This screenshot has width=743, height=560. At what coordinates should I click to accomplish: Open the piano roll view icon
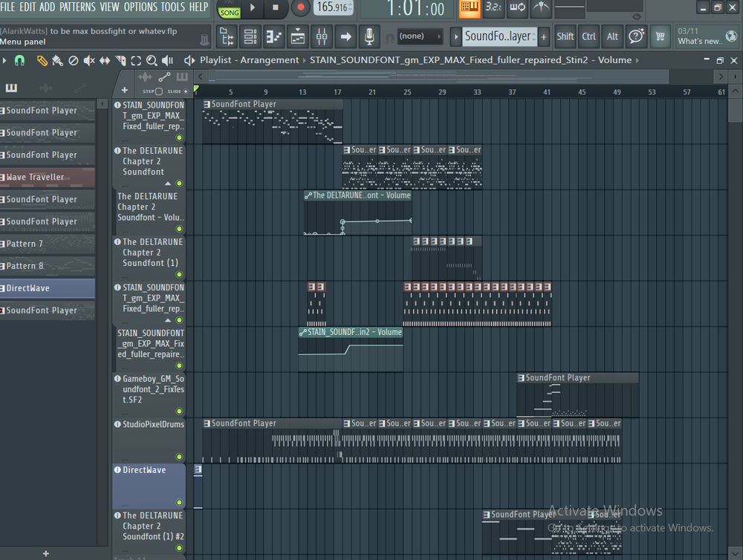pos(274,36)
